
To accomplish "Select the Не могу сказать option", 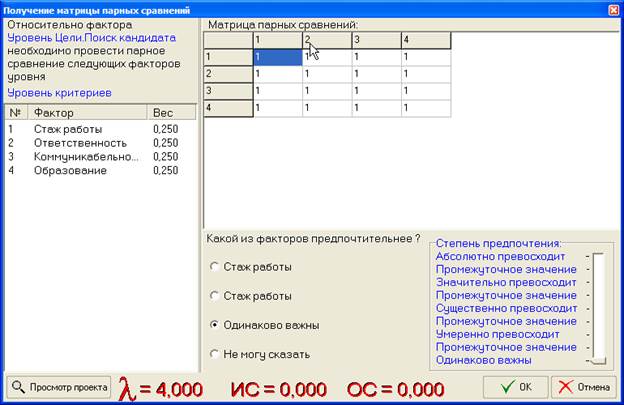I will coord(214,354).
